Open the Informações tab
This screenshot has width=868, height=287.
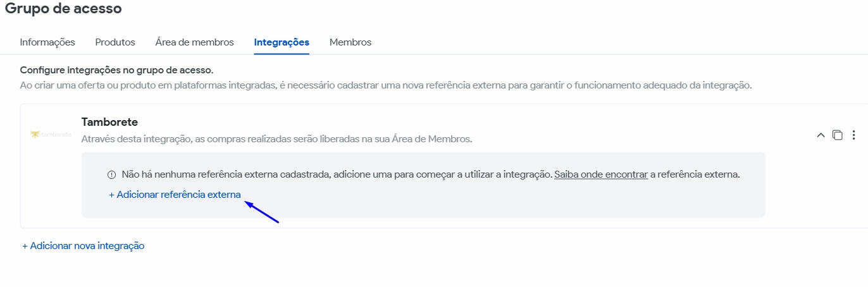tap(47, 42)
